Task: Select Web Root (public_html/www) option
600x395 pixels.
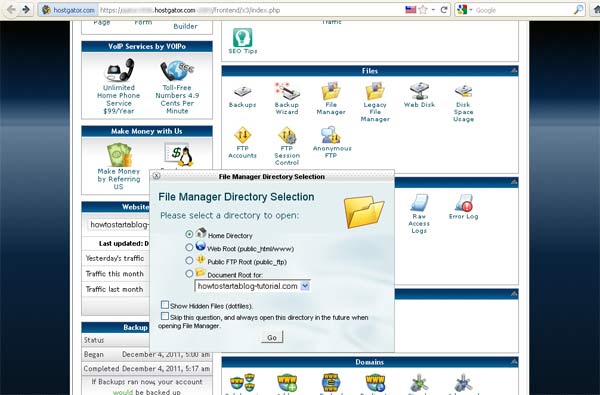Action: [x=189, y=247]
